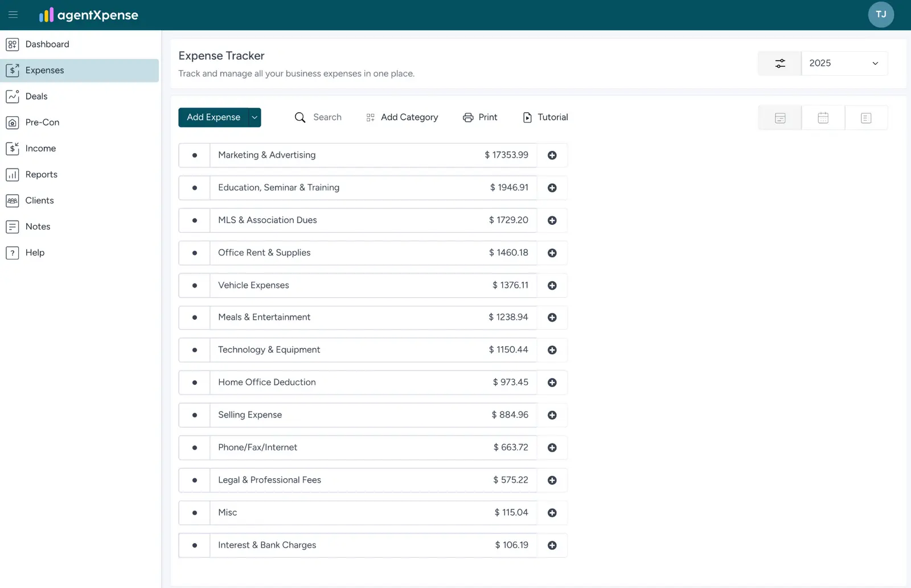Add expense to Phone/Fax/Internet with plus
This screenshot has height=588, width=911.
(x=552, y=447)
